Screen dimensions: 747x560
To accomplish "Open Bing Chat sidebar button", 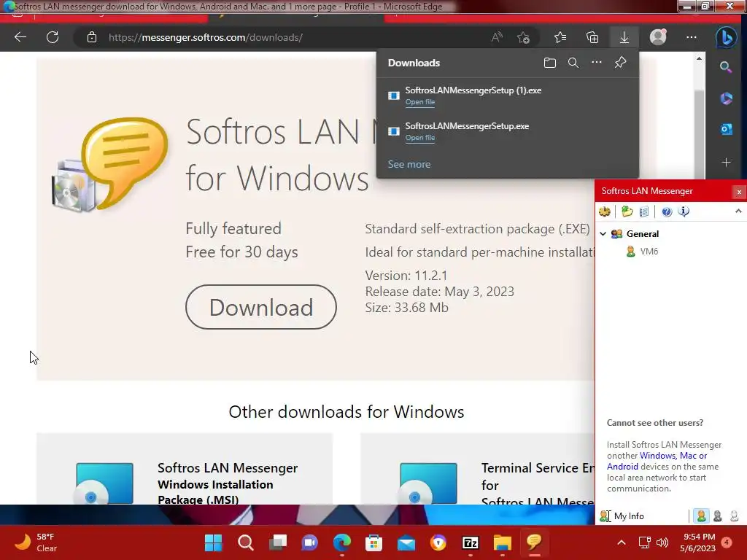I will coord(726,38).
